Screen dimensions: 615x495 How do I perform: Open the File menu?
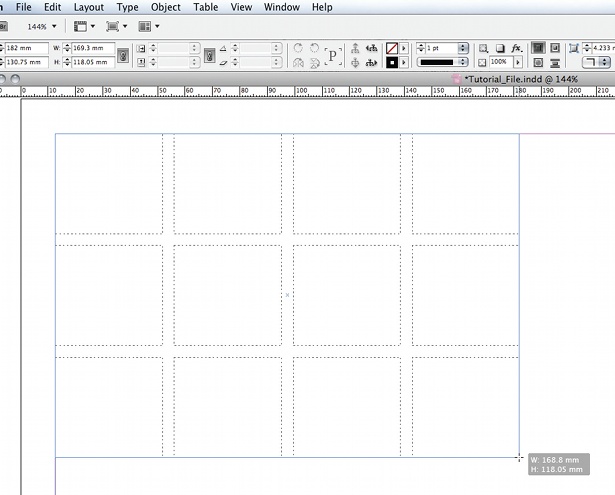click(x=24, y=7)
